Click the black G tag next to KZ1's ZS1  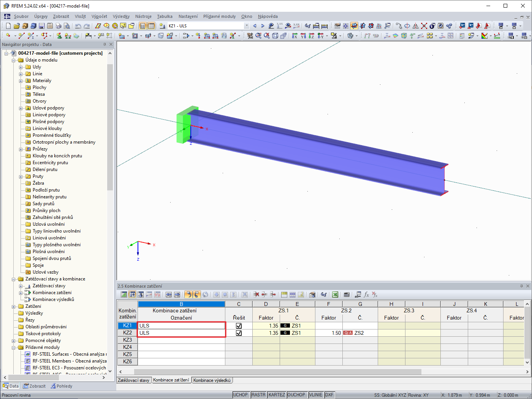point(285,326)
